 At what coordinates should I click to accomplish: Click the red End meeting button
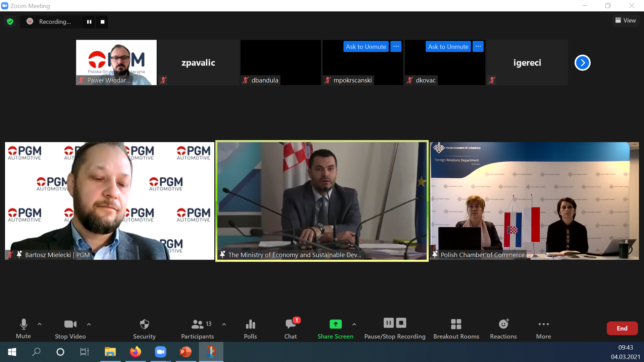point(622,328)
